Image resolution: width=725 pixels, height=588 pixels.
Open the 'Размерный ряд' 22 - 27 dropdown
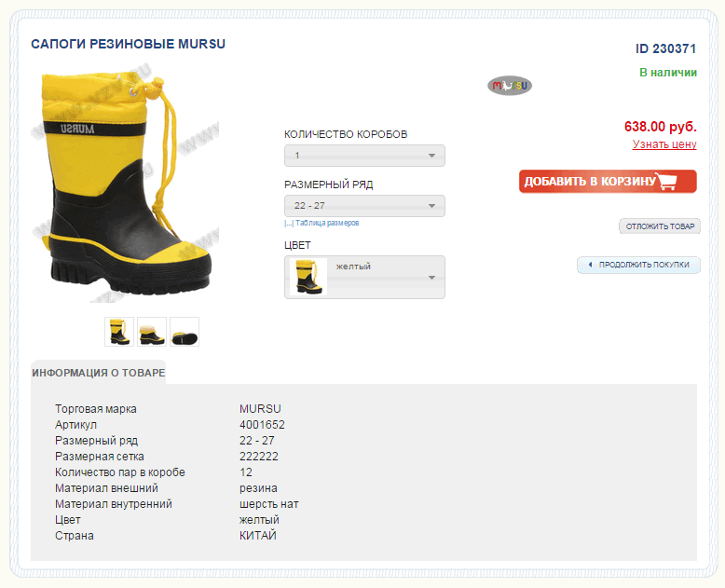pos(364,206)
